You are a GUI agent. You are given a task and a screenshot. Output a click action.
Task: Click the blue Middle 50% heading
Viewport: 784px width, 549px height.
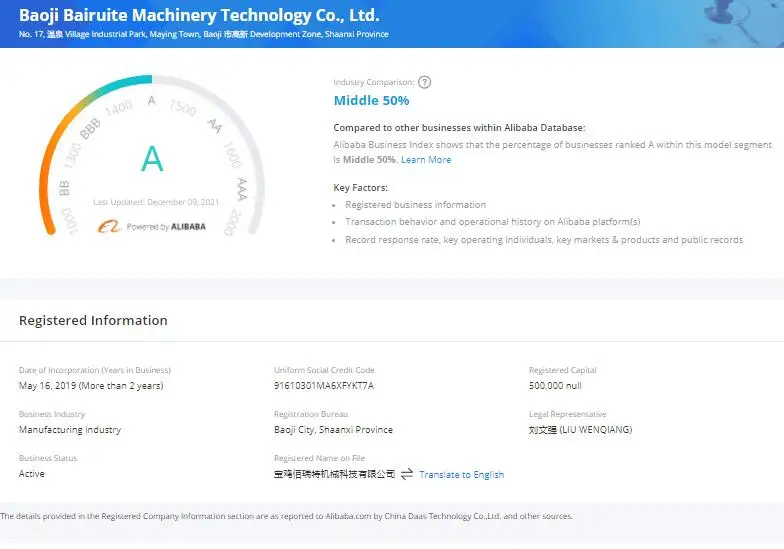pyautogui.click(x=371, y=100)
